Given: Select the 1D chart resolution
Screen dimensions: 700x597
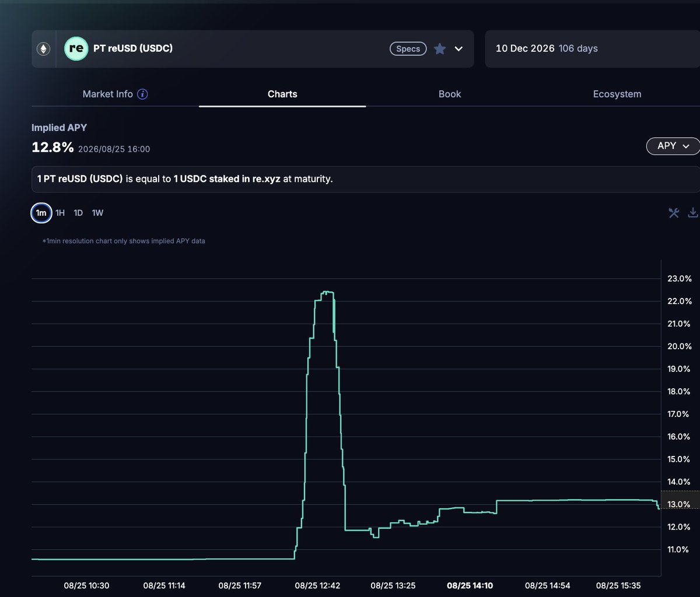Looking at the screenshot, I should coord(78,213).
